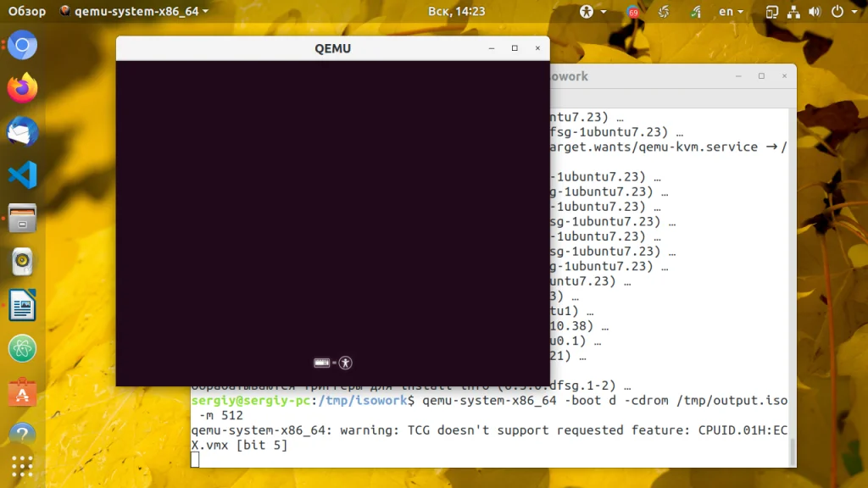Click the QEMU window title bar
The height and width of the screenshot is (488, 868).
click(x=332, y=48)
